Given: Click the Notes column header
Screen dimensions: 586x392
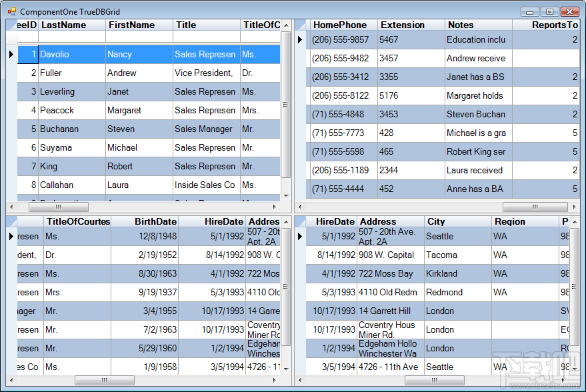Looking at the screenshot, I should (479, 25).
